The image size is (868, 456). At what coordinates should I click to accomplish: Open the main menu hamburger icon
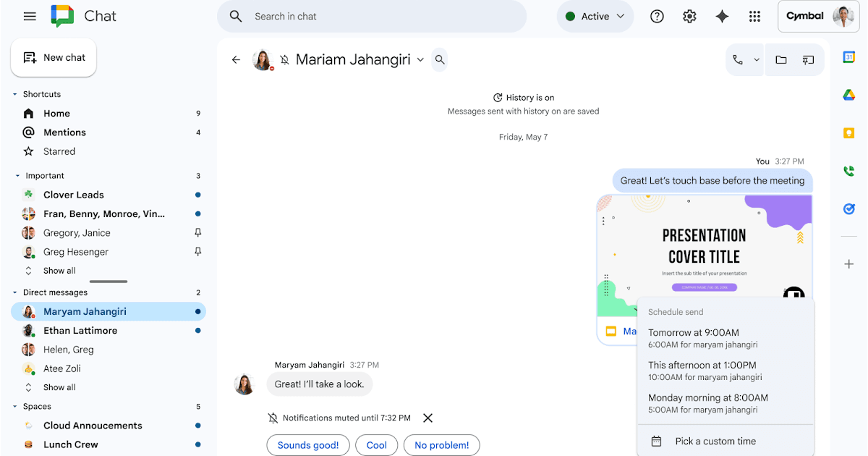tap(30, 16)
